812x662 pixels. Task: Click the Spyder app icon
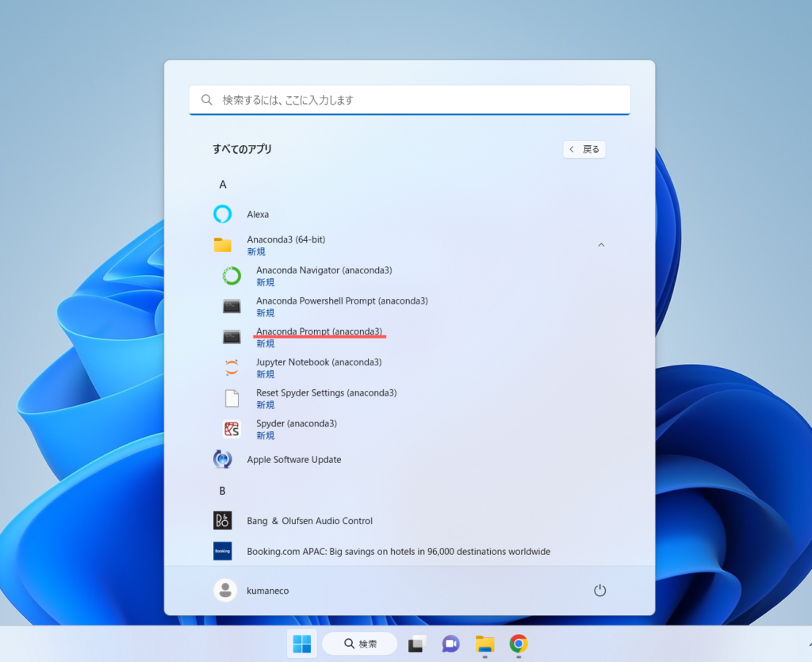(x=232, y=429)
